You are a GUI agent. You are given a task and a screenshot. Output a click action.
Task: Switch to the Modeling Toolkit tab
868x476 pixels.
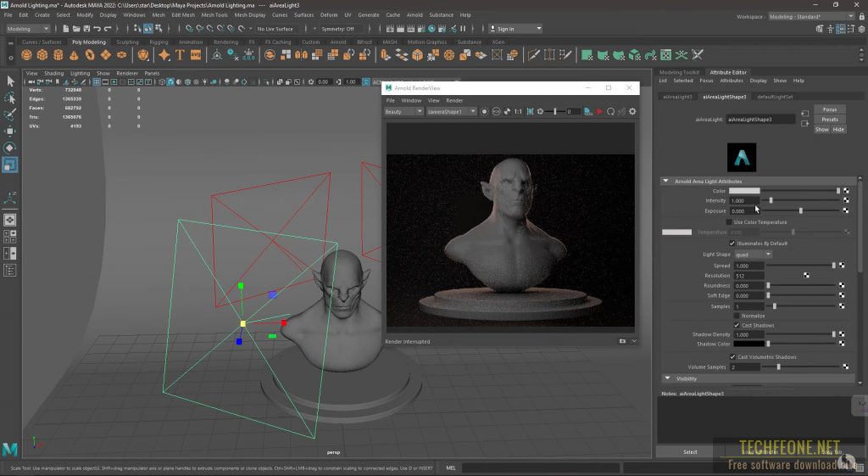point(679,72)
